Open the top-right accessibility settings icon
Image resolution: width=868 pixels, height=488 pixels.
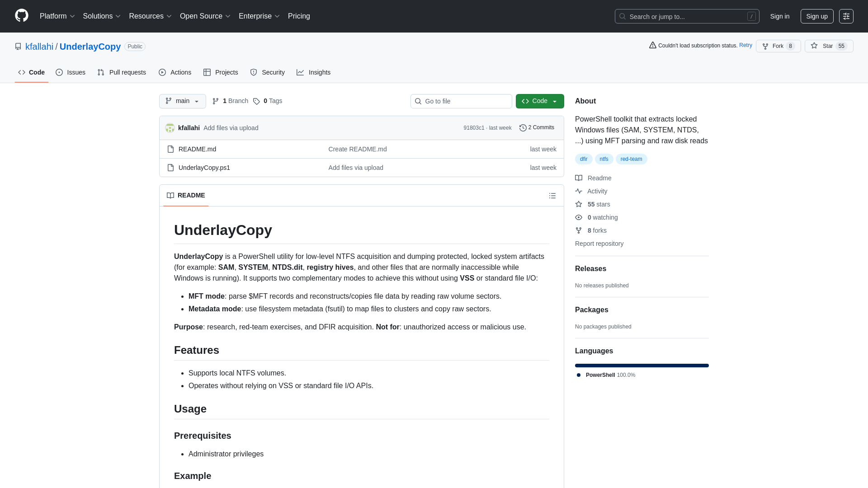(846, 16)
